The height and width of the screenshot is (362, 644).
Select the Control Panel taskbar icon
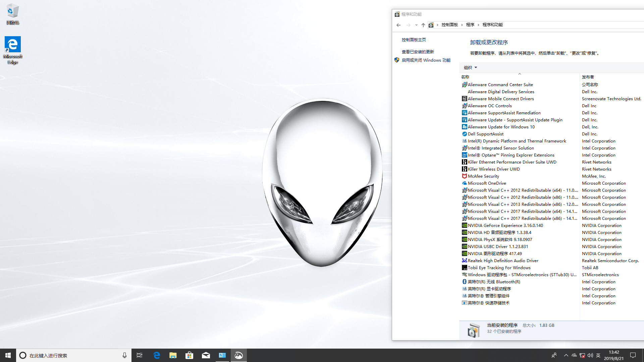click(222, 355)
